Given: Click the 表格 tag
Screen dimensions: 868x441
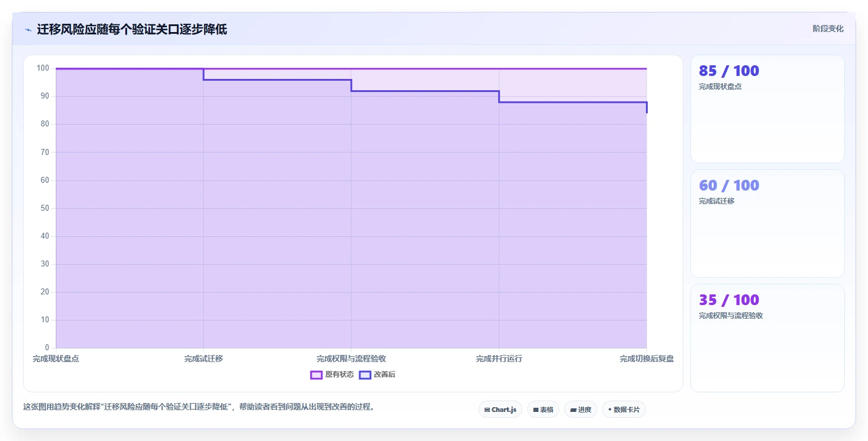Looking at the screenshot, I should [x=543, y=410].
